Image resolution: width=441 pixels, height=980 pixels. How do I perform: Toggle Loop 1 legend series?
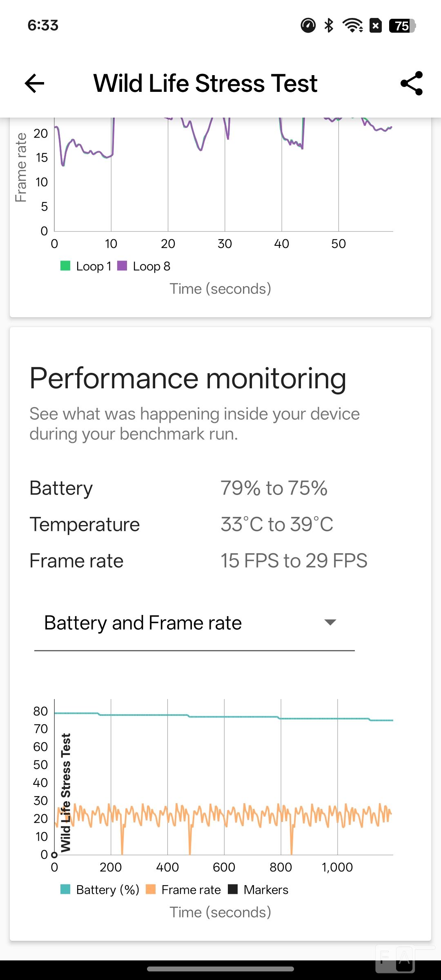click(x=86, y=266)
